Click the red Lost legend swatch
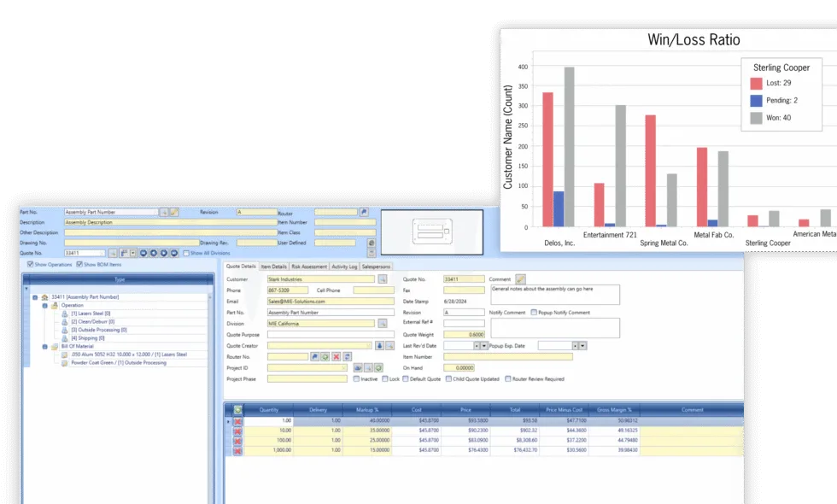The image size is (837, 504). [x=756, y=84]
